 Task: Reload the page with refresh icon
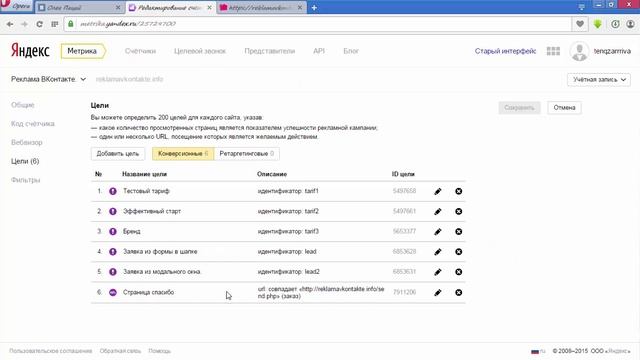(x=40, y=24)
